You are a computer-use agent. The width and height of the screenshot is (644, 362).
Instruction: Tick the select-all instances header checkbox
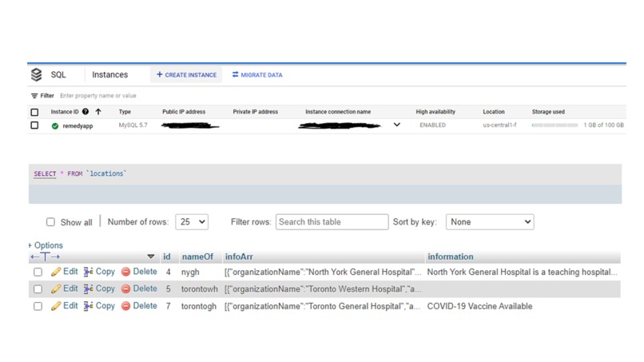34,112
